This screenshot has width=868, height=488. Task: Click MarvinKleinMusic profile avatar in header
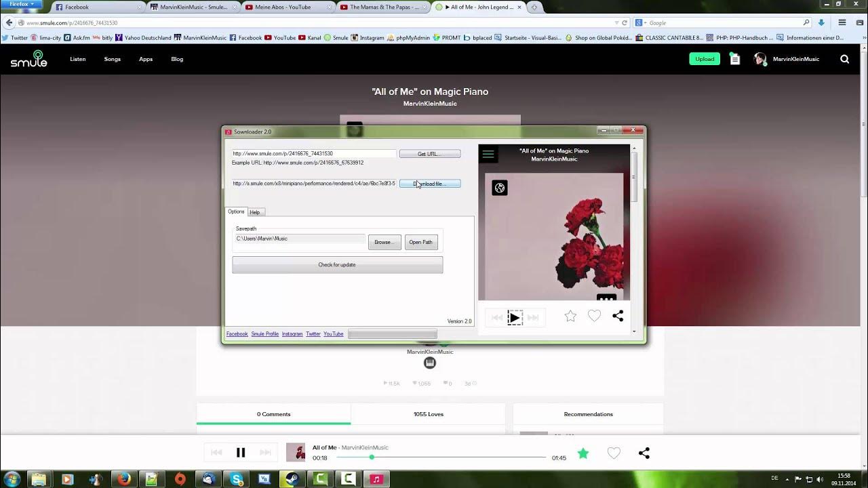click(x=760, y=59)
